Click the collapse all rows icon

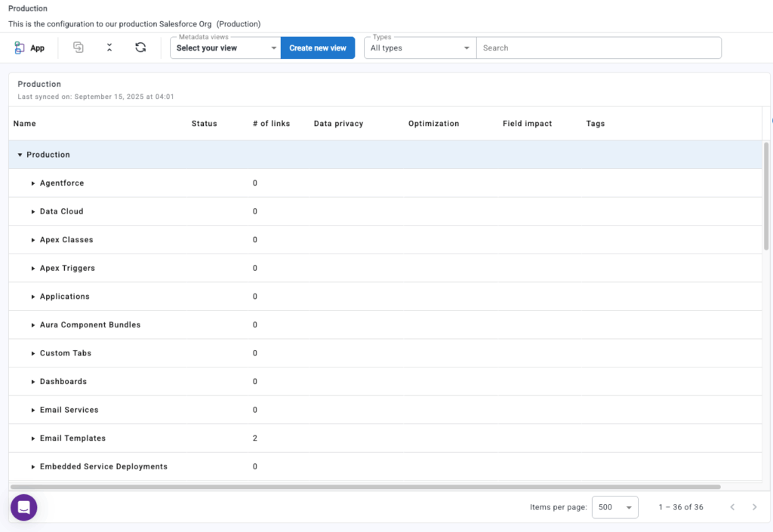(x=109, y=48)
